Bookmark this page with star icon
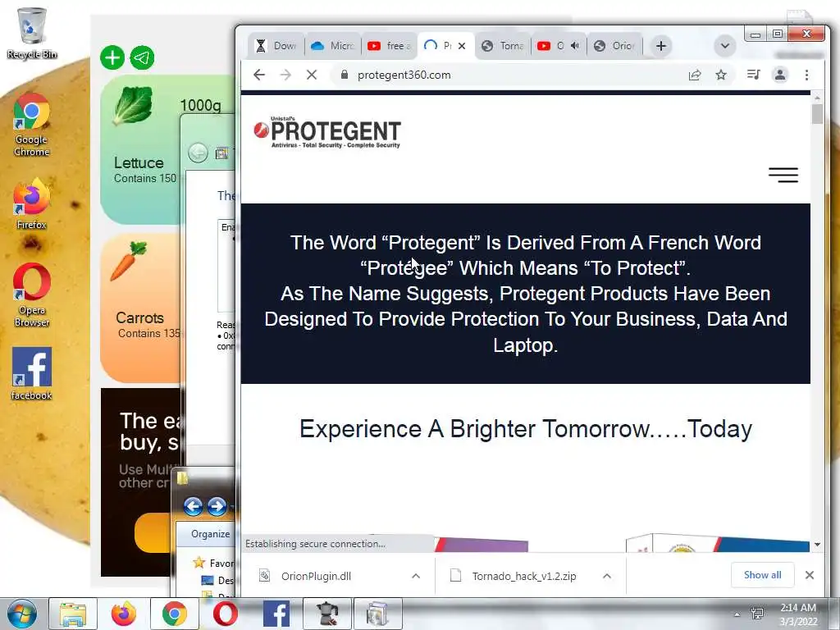This screenshot has width=840, height=630. pos(721,75)
